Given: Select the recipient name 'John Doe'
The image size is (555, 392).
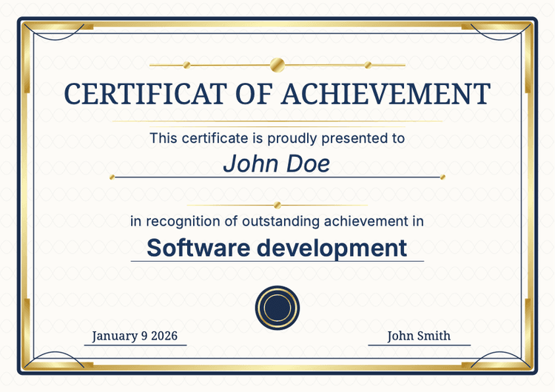Looking at the screenshot, I should [277, 163].
